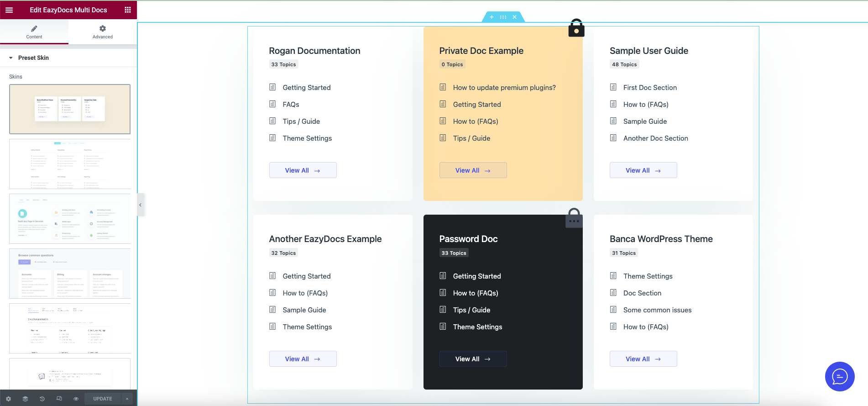Screen dimensions: 868x406
Task: Open the chat bubble widget
Action: [x=840, y=376]
